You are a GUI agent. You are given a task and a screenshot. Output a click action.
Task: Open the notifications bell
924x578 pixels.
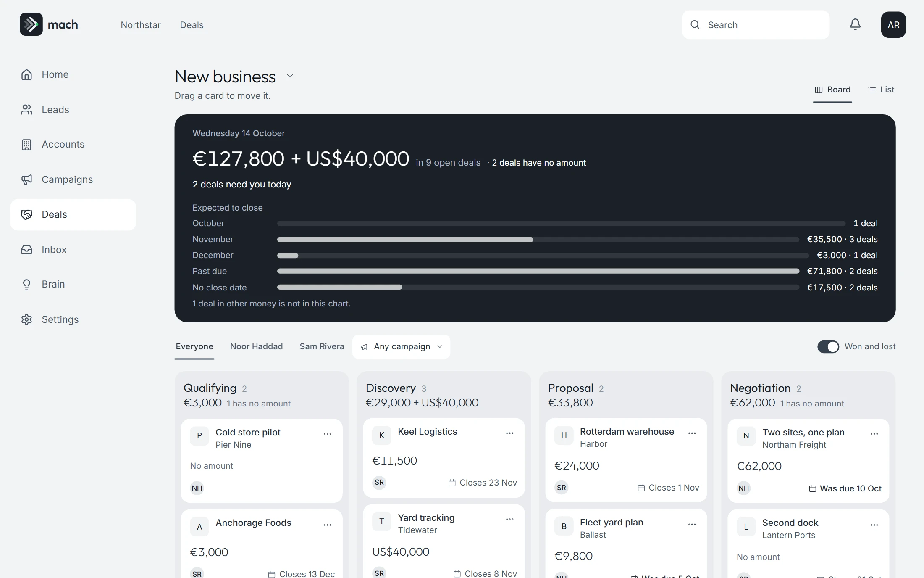click(x=855, y=25)
